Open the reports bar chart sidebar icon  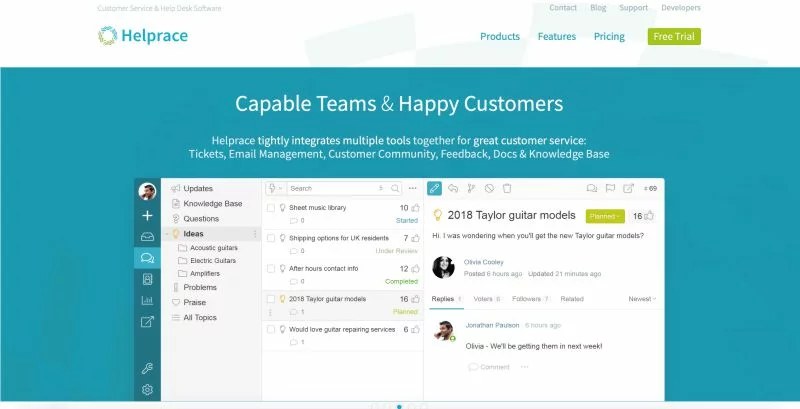(147, 300)
